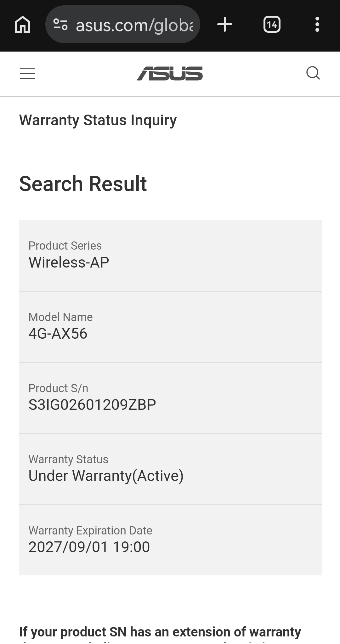Tap the serial number S3IG02601209ZBP
This screenshot has width=340, height=644.
[92, 405]
